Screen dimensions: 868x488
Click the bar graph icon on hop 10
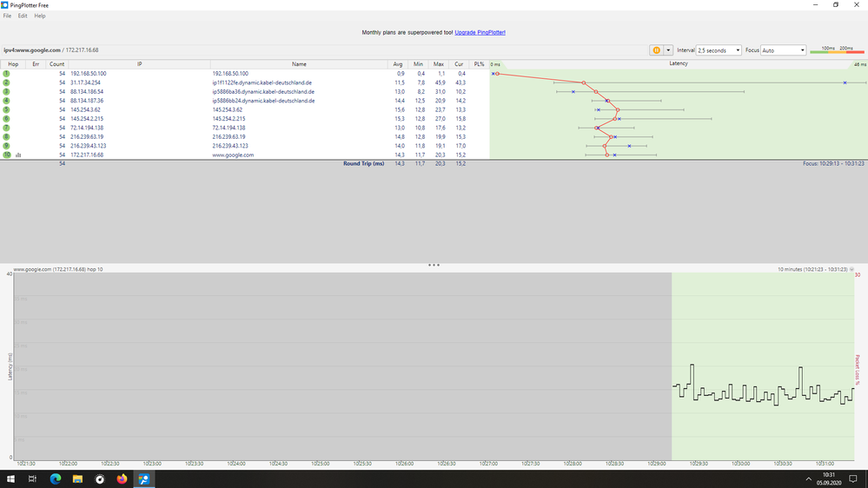tap(18, 155)
